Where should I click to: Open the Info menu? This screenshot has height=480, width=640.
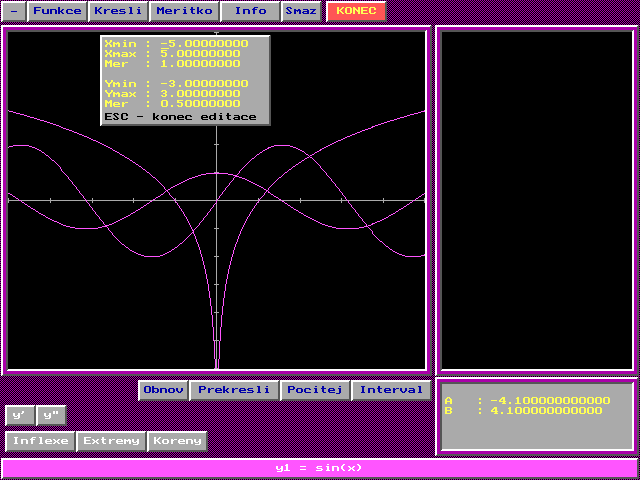pos(250,11)
